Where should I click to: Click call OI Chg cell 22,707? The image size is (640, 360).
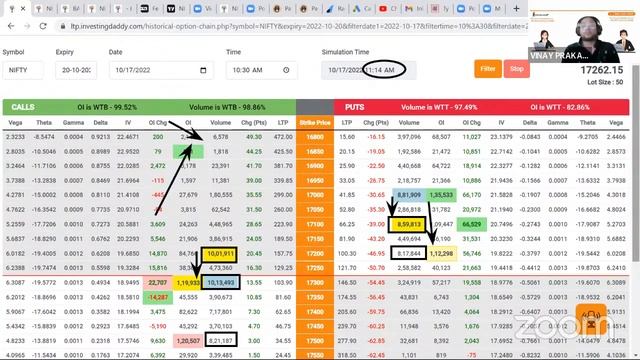point(158,282)
